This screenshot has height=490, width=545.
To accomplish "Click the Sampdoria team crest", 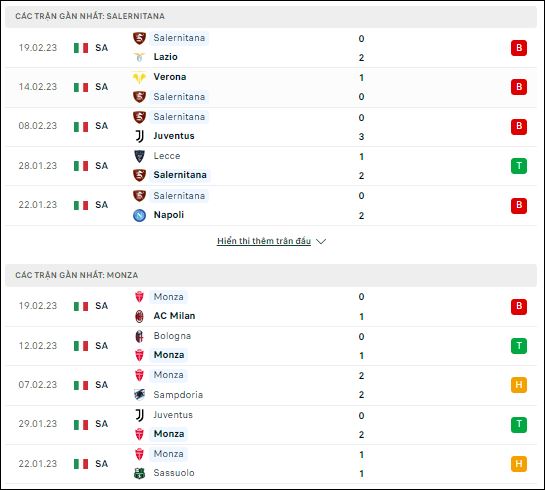I will pos(139,395).
